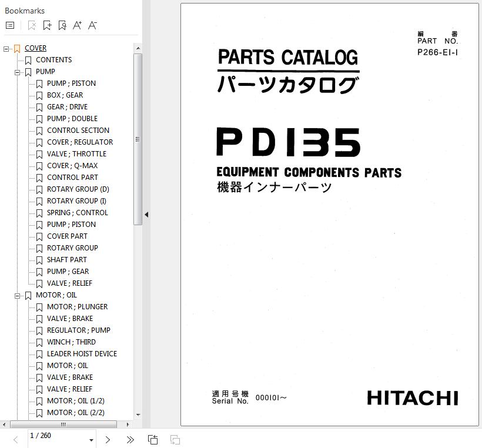Screen dimensions: 482x448
Task: Select the VALVE ; THROTTLE bookmark
Action: [x=76, y=153]
